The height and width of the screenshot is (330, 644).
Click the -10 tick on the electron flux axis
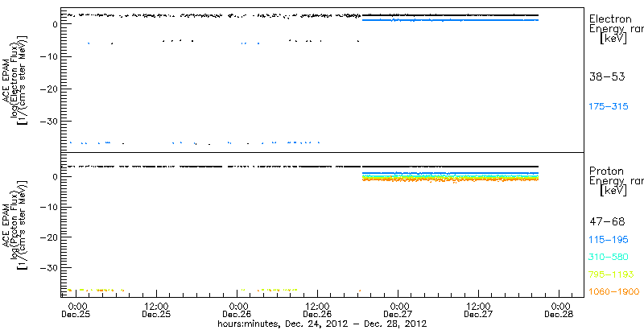(47, 56)
